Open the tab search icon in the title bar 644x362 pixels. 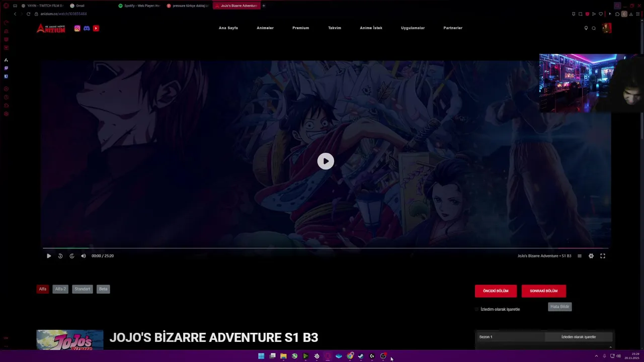[617, 6]
